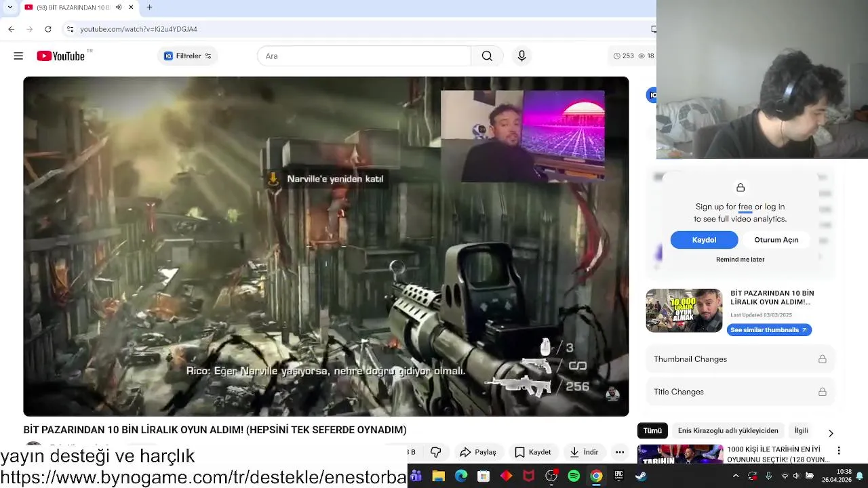Viewport: 868px width, 488px height.
Task: Open site information icon in address bar
Action: (70, 29)
